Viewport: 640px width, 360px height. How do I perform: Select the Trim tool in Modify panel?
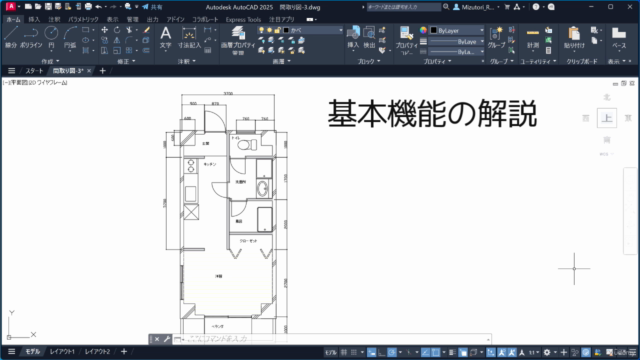tap(129, 30)
